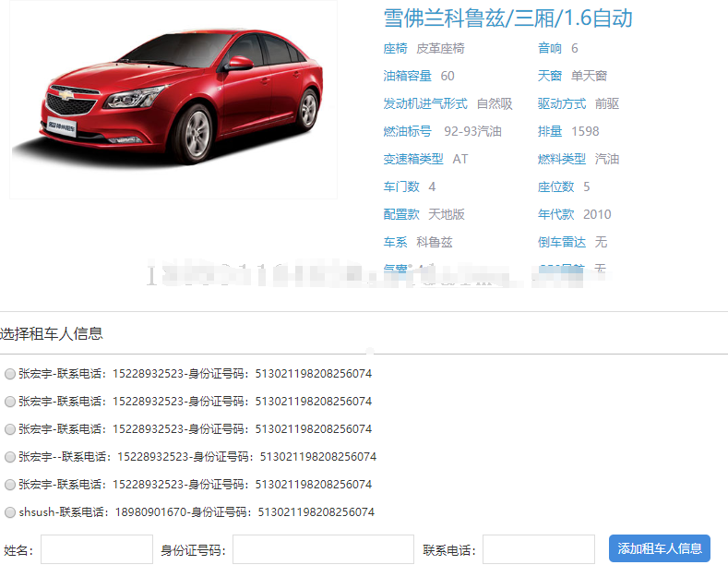Click the 燃油标号 spec label
This screenshot has width=728, height=577.
pos(407,131)
